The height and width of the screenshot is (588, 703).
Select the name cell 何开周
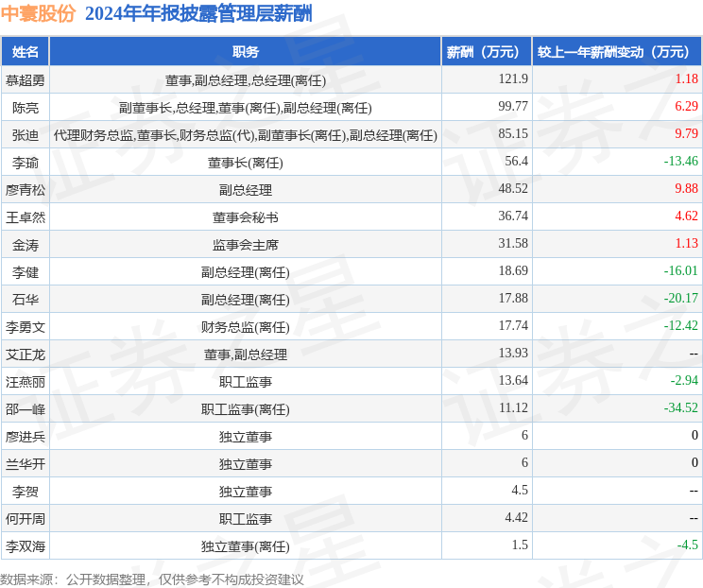pos(26,519)
